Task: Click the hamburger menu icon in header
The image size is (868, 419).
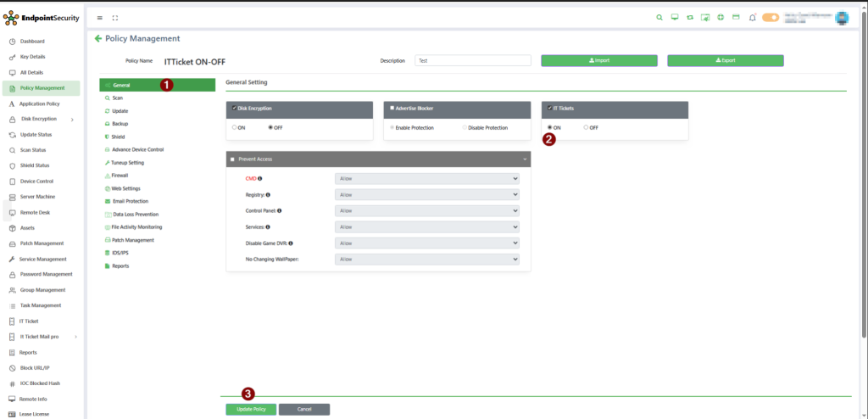Action: pyautogui.click(x=100, y=17)
